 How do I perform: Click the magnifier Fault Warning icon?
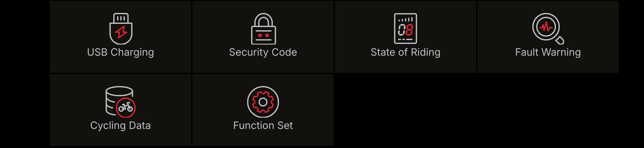point(548,29)
